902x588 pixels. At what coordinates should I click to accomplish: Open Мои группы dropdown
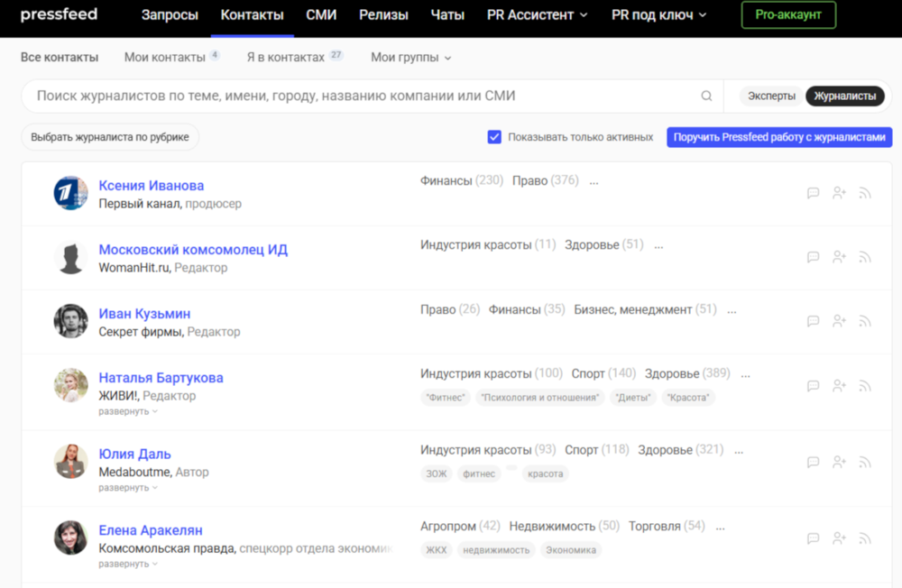coord(410,58)
